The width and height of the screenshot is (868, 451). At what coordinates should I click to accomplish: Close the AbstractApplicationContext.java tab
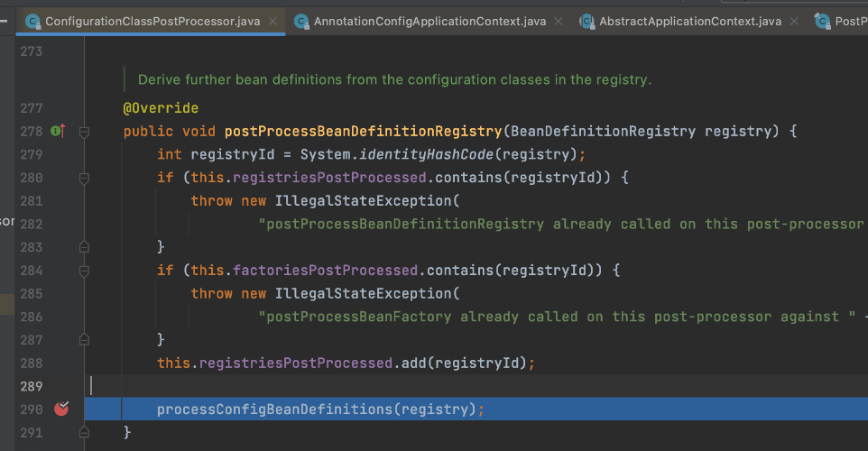tap(796, 21)
